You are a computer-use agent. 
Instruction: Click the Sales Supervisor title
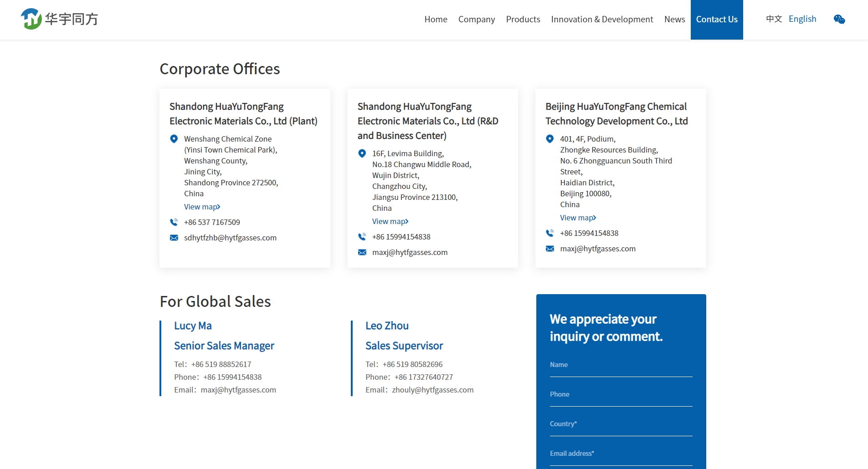click(404, 346)
